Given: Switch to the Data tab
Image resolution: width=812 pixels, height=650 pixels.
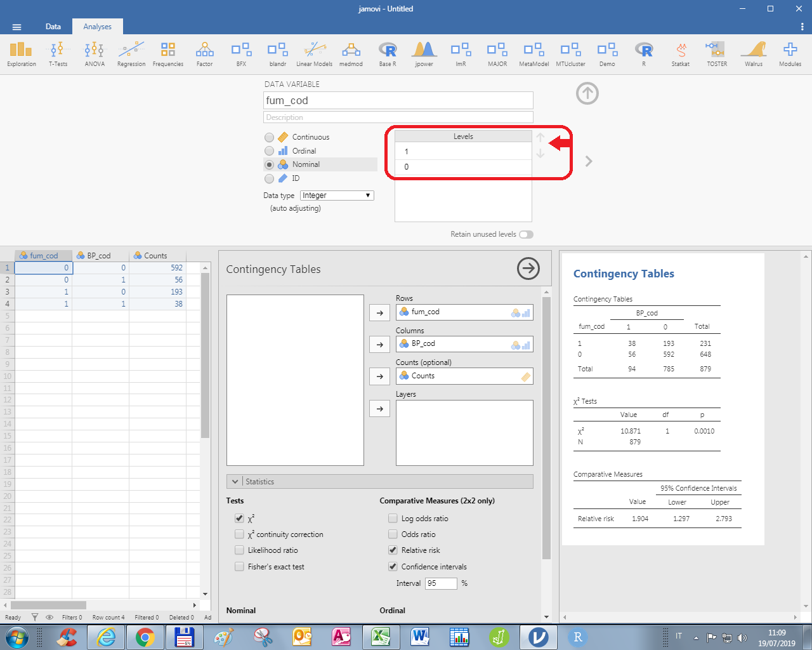Looking at the screenshot, I should click(x=53, y=27).
